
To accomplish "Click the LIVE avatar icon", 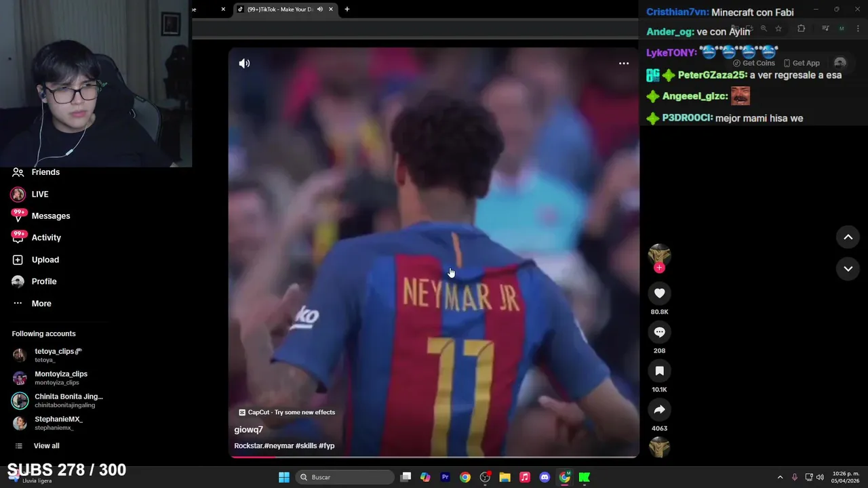I will pos(18,194).
